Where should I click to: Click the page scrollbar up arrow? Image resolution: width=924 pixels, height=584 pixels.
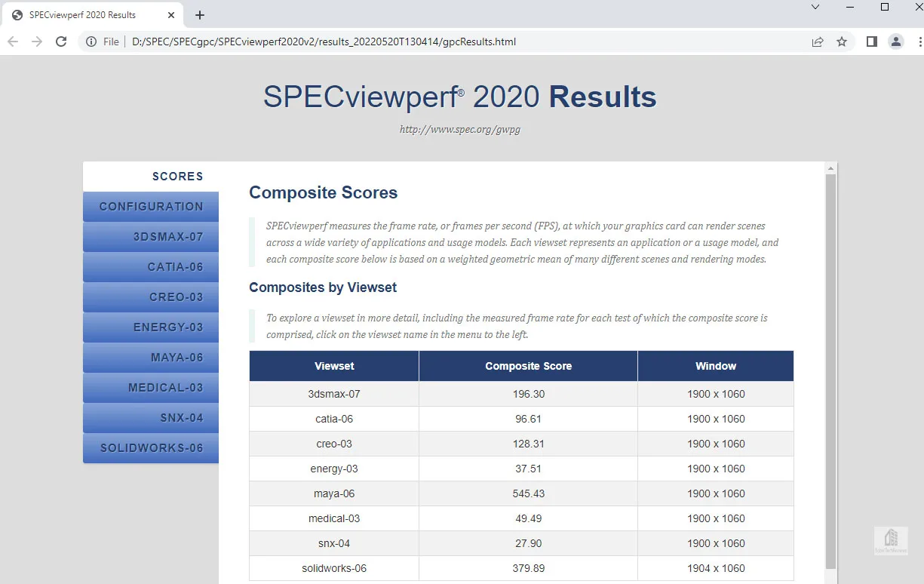pyautogui.click(x=831, y=168)
